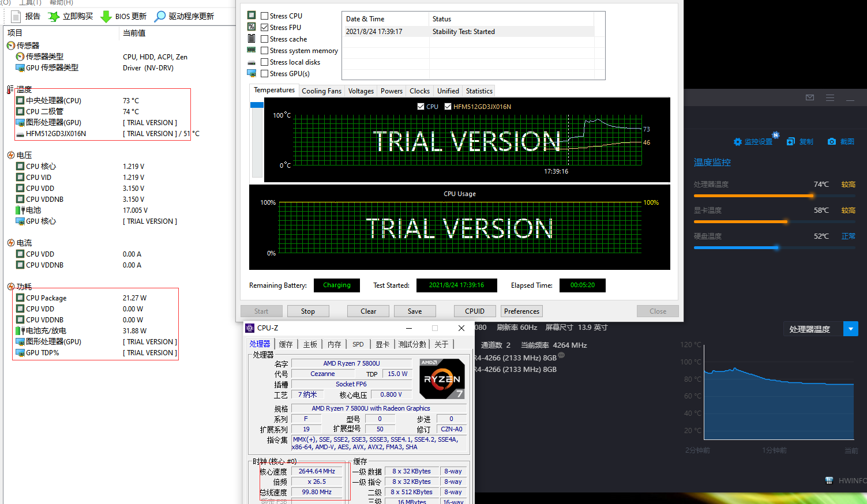
Task: Click the Stress system memory icon
Action: [252, 50]
